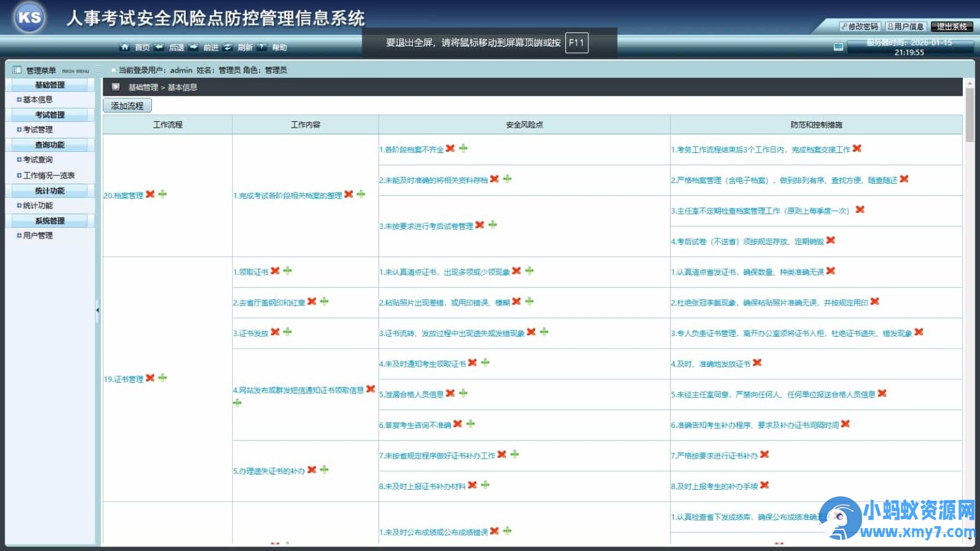This screenshot has height=551, width=980.
Task: Click green plus beside 5.办理遗失证书的补办
Action: click(x=324, y=469)
